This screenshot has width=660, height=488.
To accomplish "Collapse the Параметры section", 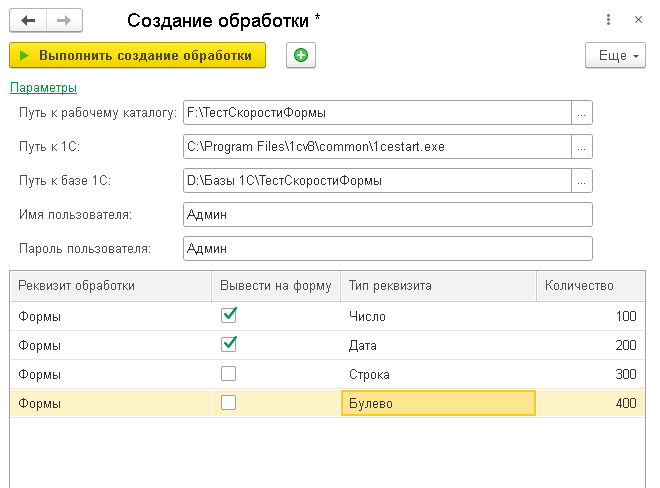I will coord(43,88).
